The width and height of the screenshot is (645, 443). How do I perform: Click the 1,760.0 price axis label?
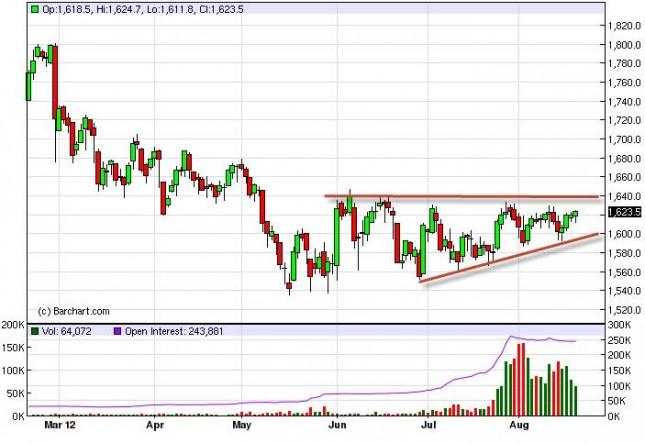(624, 83)
